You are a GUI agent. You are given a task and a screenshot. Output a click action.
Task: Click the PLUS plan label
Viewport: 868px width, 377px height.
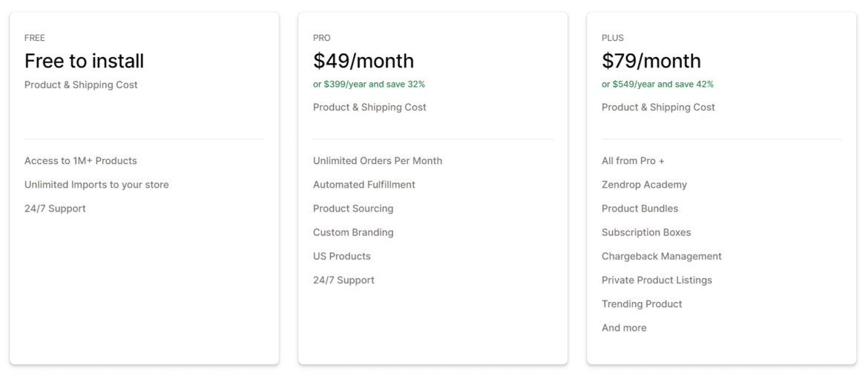[613, 38]
